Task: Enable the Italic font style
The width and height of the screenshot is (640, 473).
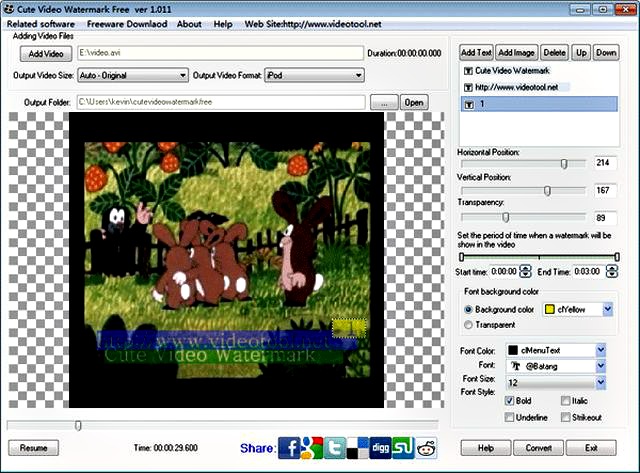Action: 565,401
